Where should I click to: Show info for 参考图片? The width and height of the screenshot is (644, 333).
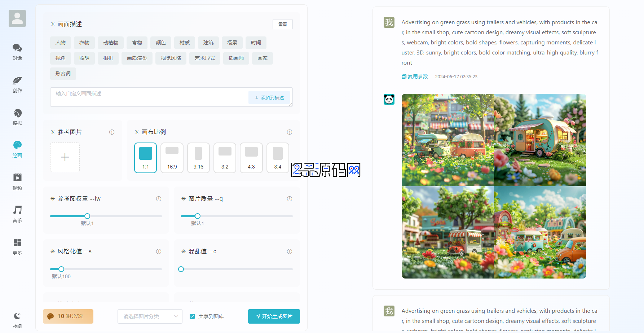[x=112, y=132]
